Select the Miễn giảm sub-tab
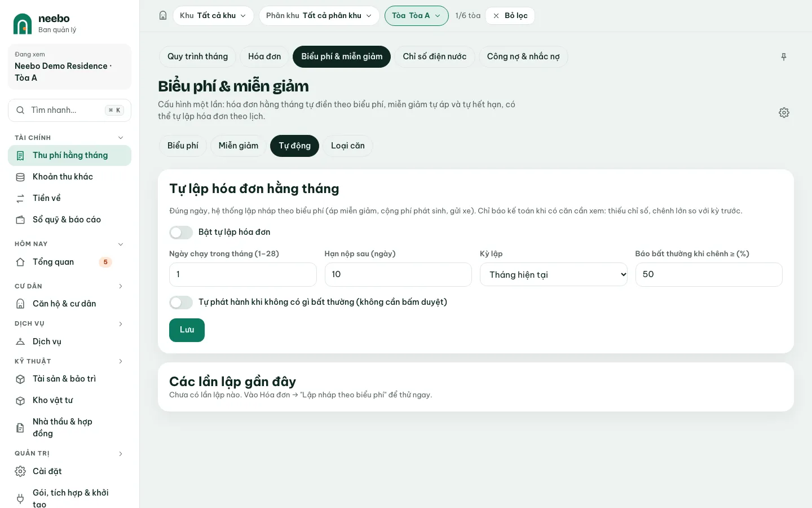This screenshot has width=812, height=508. [239, 146]
